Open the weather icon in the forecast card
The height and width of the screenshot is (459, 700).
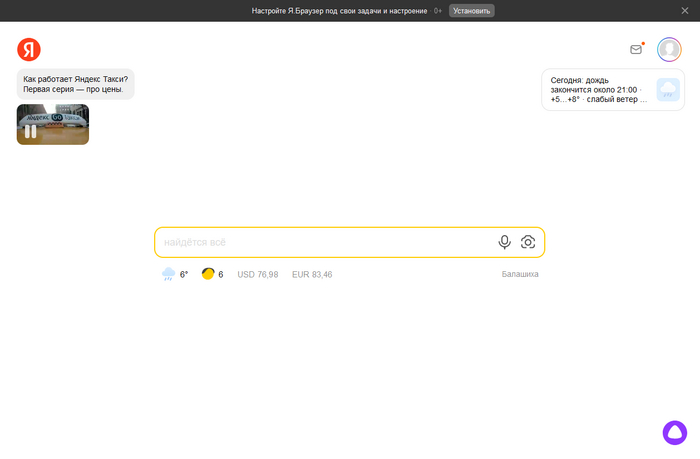pyautogui.click(x=668, y=89)
